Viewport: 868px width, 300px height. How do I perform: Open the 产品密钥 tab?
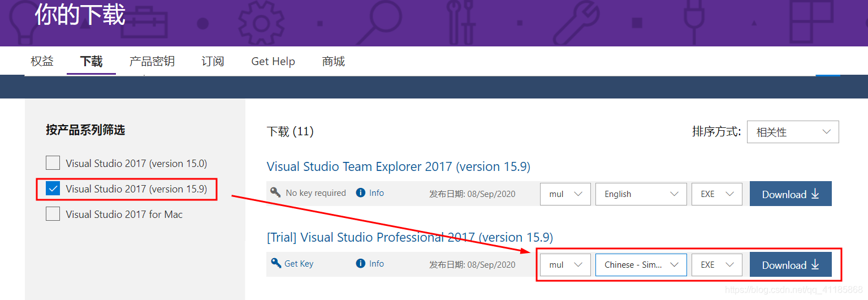click(x=152, y=61)
